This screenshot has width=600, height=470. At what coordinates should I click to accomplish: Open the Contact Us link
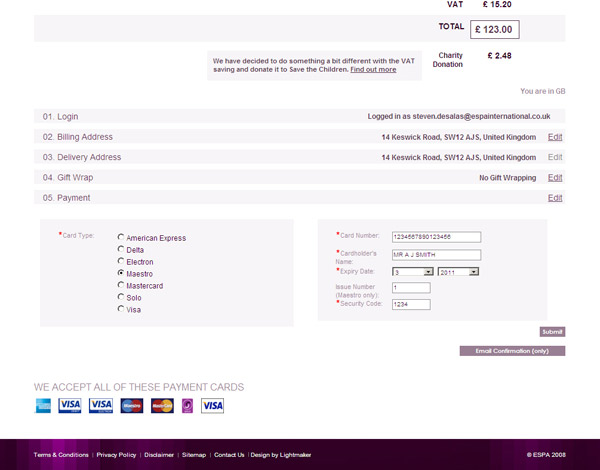pyautogui.click(x=229, y=455)
